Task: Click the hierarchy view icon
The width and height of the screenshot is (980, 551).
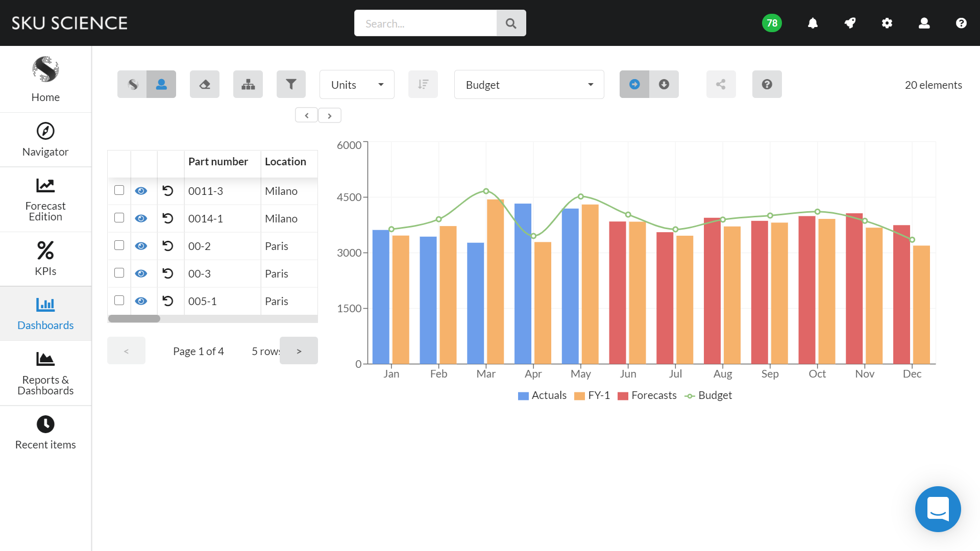Action: tap(248, 84)
